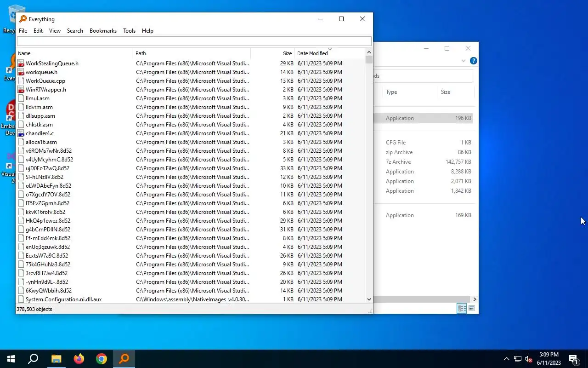Click scroll up arrow in results list
588x368 pixels.
click(369, 52)
